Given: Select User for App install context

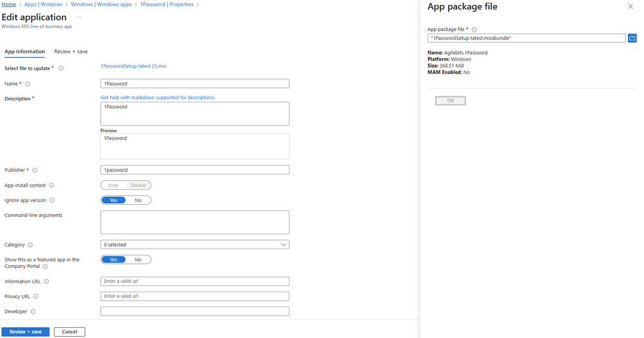Looking at the screenshot, I should pos(113,185).
